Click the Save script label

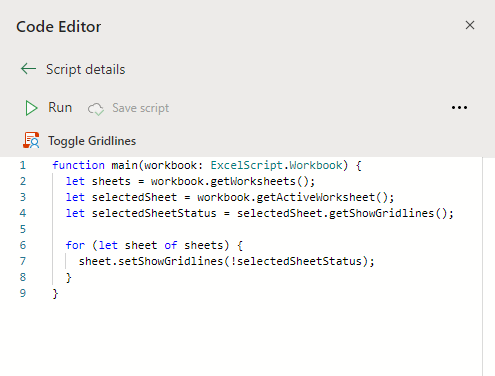[140, 108]
